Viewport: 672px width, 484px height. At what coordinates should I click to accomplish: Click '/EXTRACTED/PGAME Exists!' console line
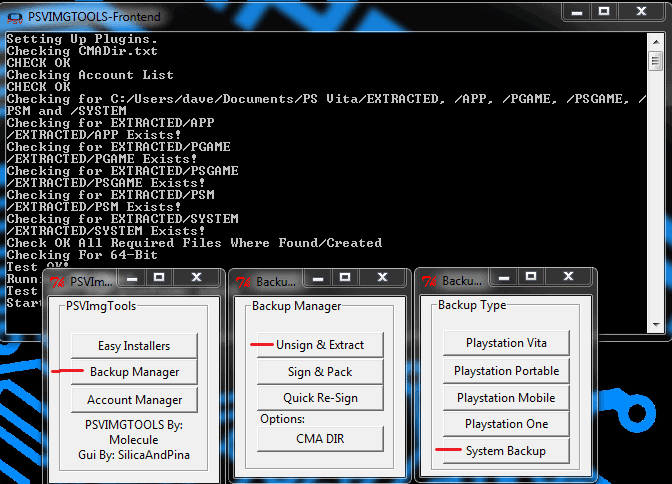[x=102, y=159]
